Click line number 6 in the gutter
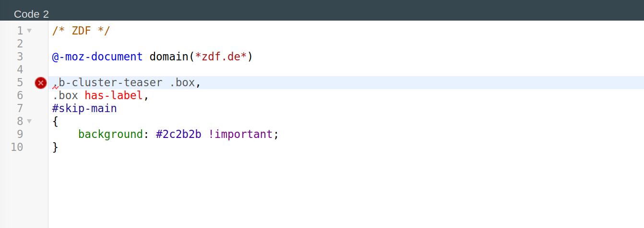Viewport: 644px width, 228px height. tap(20, 96)
